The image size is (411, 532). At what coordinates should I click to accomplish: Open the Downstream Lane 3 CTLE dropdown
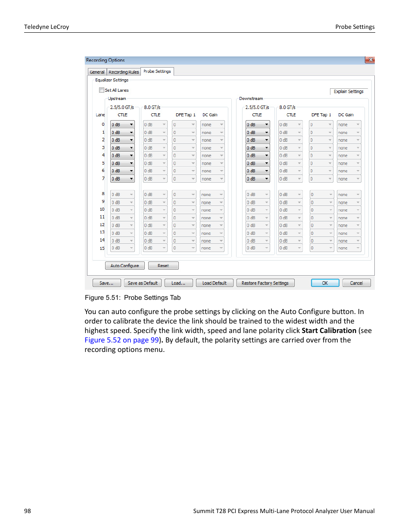257,147
